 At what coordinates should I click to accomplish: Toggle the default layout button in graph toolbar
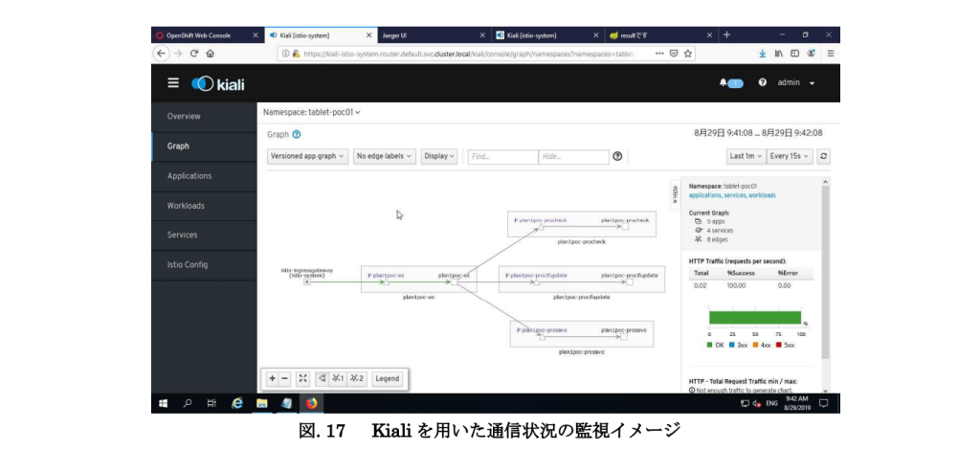(322, 378)
